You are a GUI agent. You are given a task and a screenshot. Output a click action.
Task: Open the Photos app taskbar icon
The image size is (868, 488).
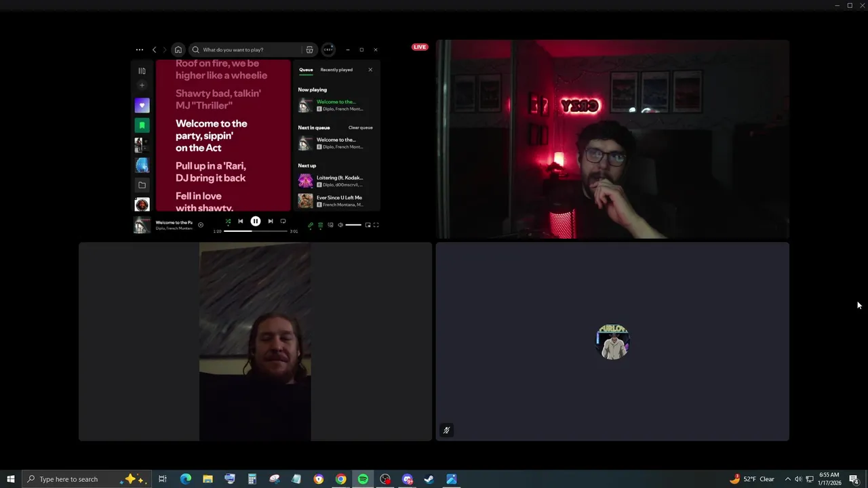(452, 479)
